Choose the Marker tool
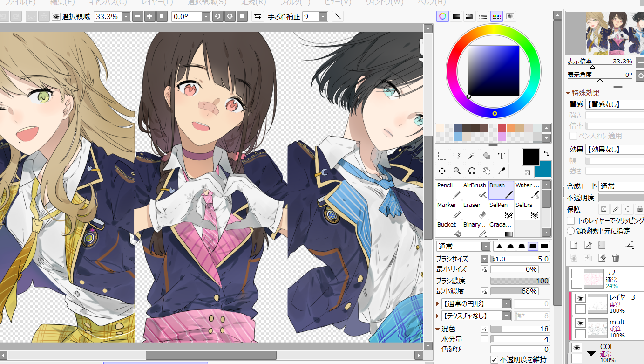 449,210
